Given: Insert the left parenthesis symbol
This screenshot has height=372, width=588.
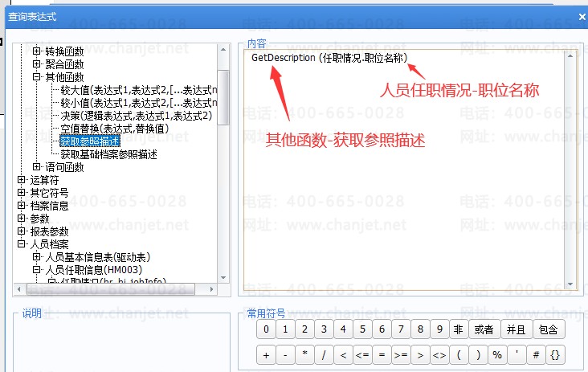Looking at the screenshot, I should click(459, 354).
